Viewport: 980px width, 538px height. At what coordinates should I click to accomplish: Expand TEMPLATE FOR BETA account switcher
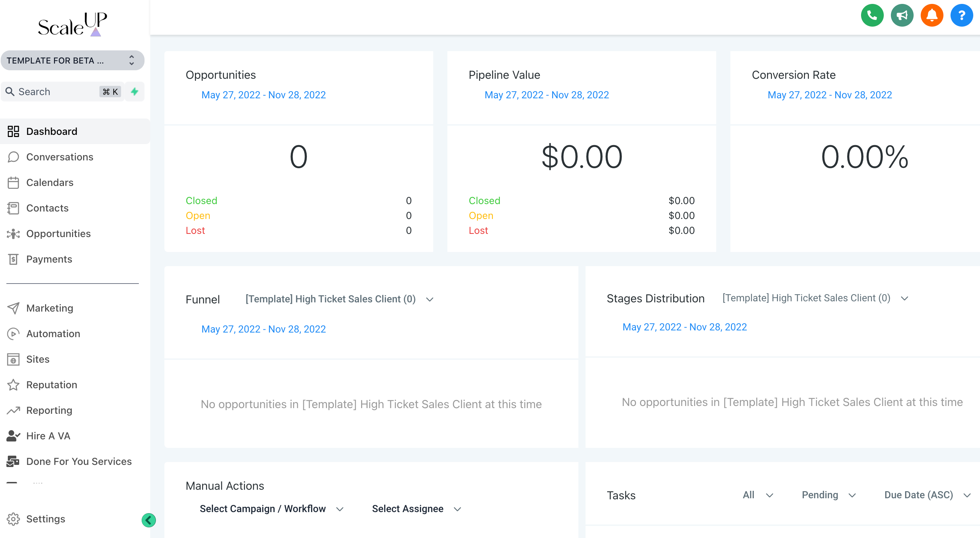point(72,60)
